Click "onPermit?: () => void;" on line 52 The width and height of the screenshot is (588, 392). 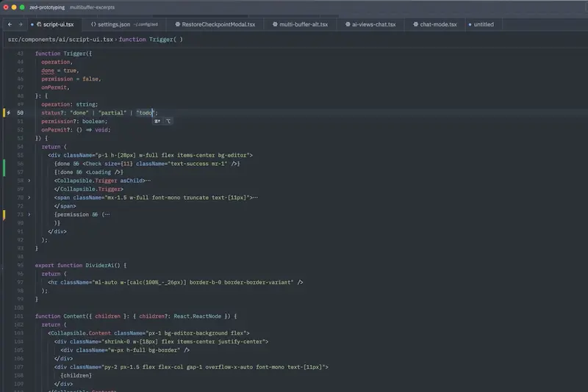click(x=76, y=129)
